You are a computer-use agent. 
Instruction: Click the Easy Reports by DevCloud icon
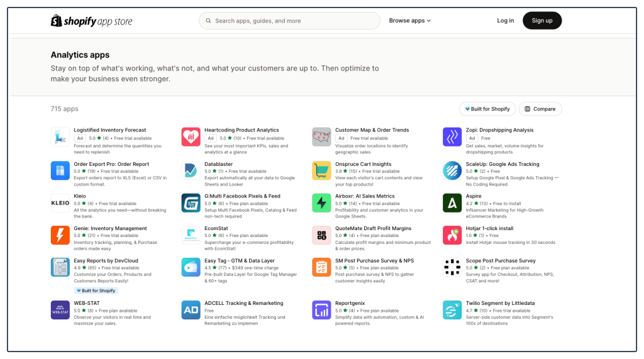tap(60, 267)
